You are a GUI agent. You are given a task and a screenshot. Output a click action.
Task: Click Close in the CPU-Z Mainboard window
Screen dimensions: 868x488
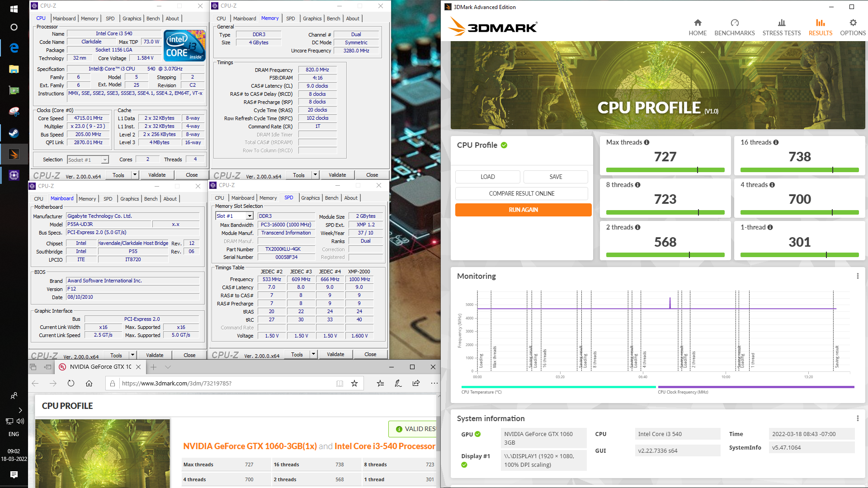coord(189,355)
